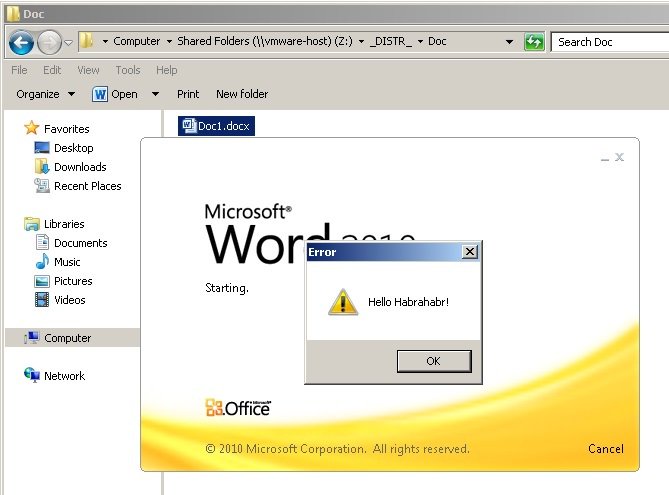The image size is (669, 495).
Task: Click the Libraries icon
Action: [x=32, y=224]
